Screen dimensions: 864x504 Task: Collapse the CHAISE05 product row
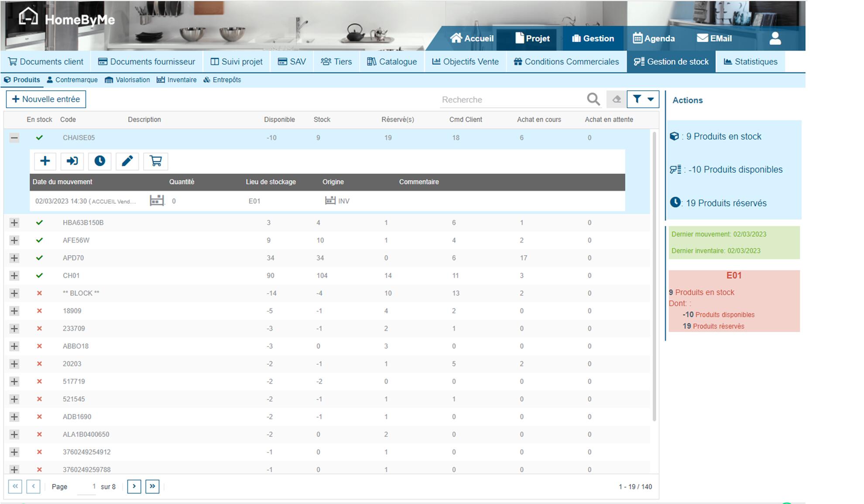[14, 138]
